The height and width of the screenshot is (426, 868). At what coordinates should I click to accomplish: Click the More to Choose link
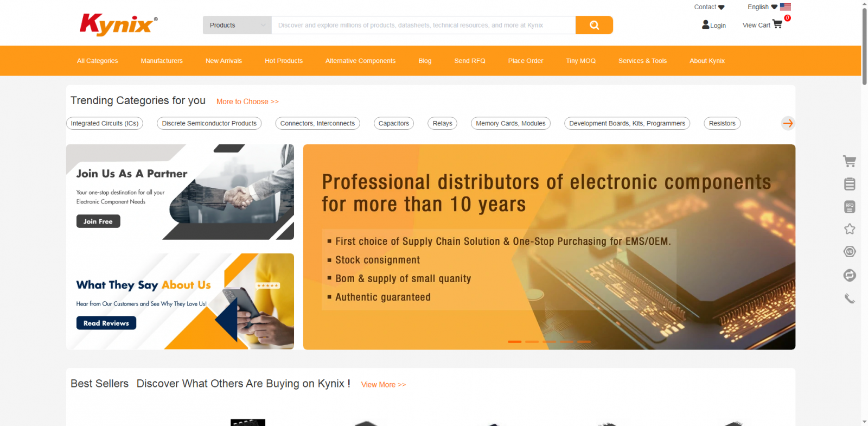(x=247, y=101)
